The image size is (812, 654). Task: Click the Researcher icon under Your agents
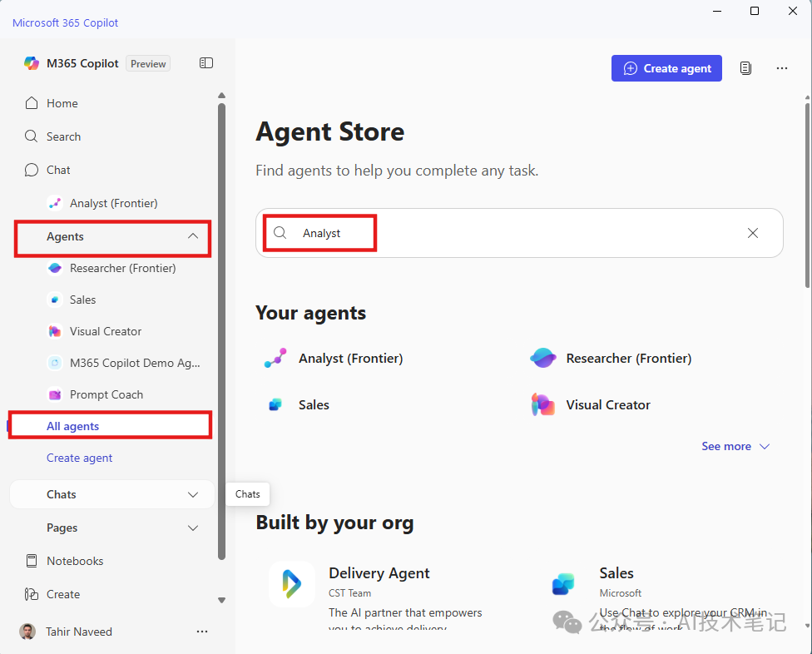point(542,358)
